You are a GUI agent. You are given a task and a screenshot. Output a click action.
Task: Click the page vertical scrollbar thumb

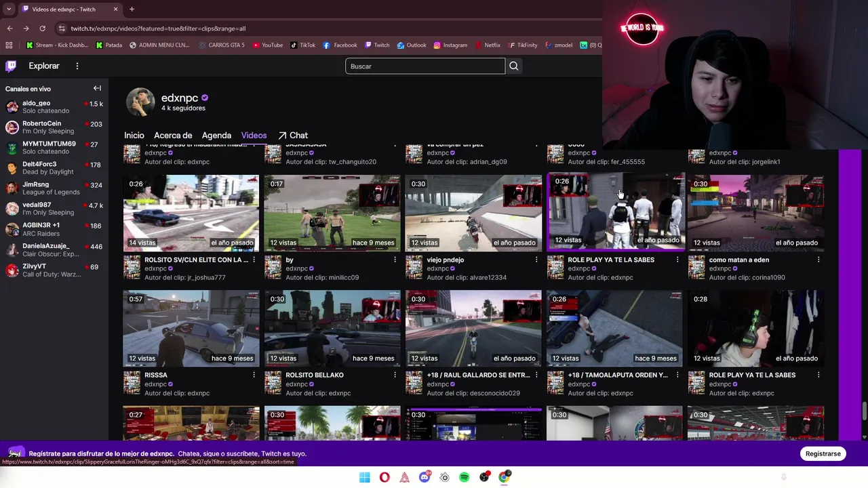coord(864,411)
